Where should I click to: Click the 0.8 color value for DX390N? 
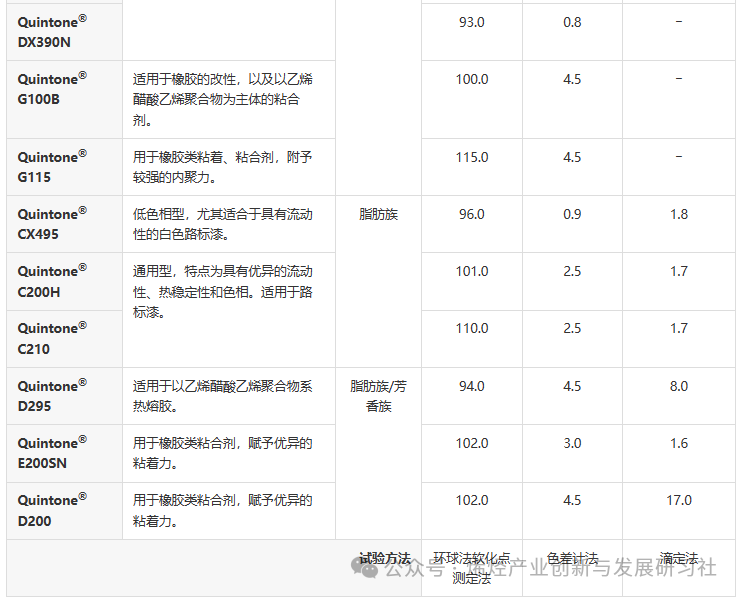[x=572, y=22]
